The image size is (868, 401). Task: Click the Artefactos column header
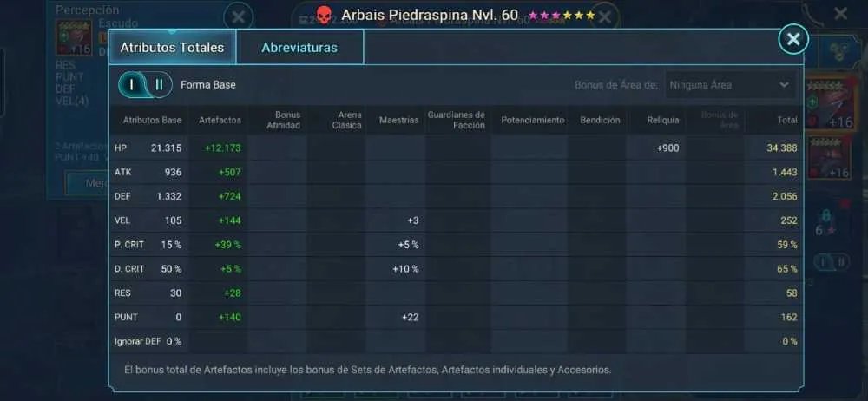tap(220, 120)
